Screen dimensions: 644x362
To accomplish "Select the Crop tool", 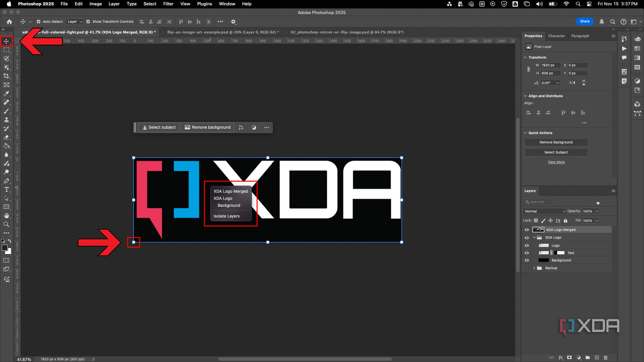I will point(6,76).
